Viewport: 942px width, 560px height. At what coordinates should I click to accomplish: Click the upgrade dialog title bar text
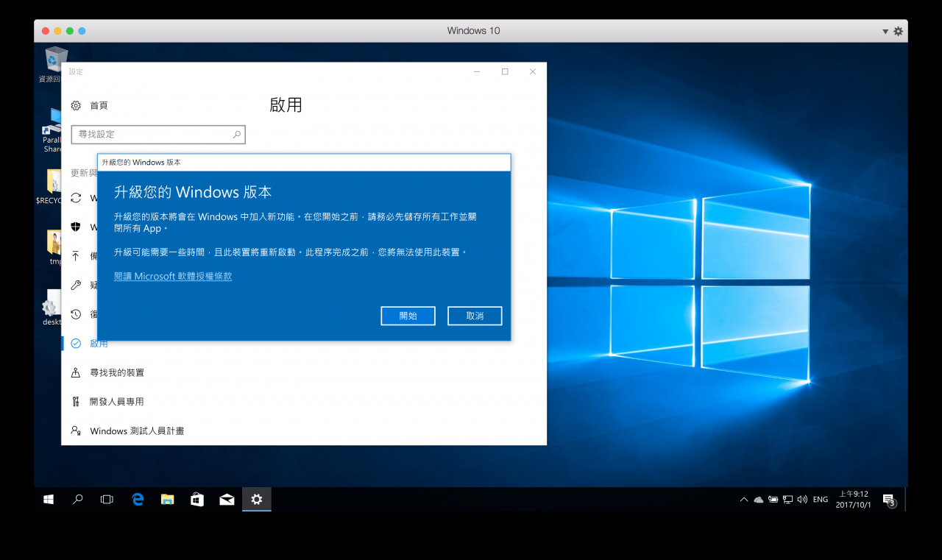click(x=141, y=162)
